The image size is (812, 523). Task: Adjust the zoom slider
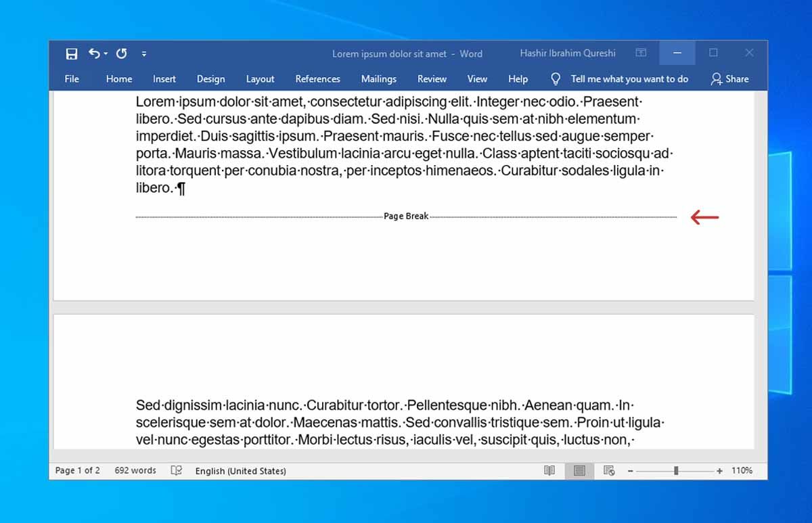(x=675, y=470)
